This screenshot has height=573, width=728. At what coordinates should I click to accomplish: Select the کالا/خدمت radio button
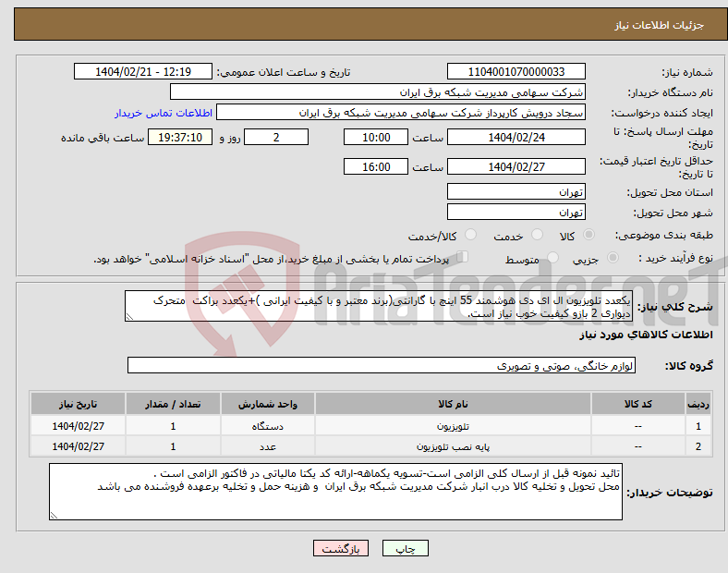pyautogui.click(x=470, y=235)
